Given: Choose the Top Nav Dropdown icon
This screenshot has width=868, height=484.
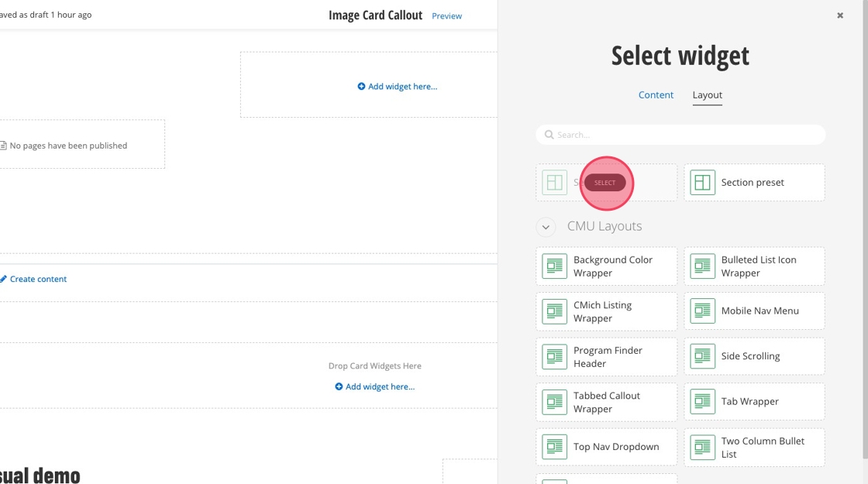Looking at the screenshot, I should pos(555,447).
